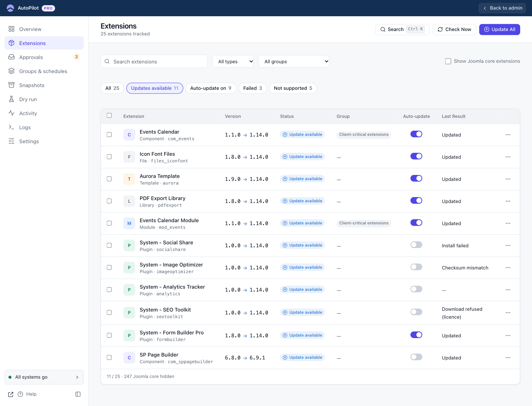This screenshot has height=406, width=532.
Task: Disable auto-update for Icon Font Files
Action: (x=416, y=156)
